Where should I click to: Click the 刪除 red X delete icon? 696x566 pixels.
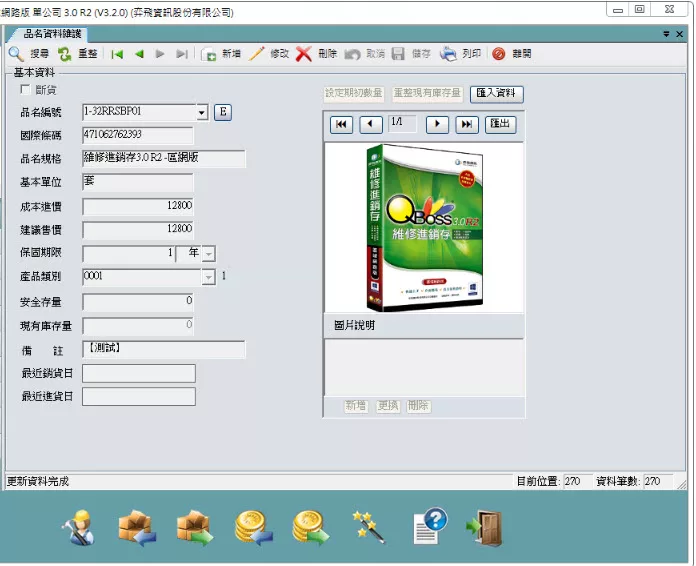point(303,54)
